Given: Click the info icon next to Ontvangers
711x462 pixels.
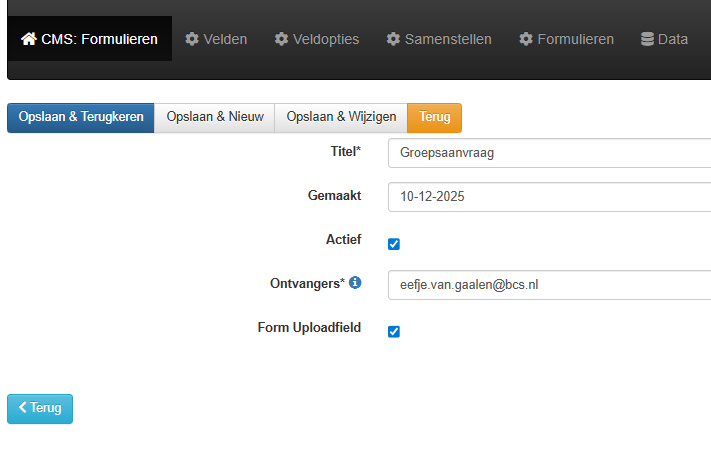Looking at the screenshot, I should (x=355, y=284).
